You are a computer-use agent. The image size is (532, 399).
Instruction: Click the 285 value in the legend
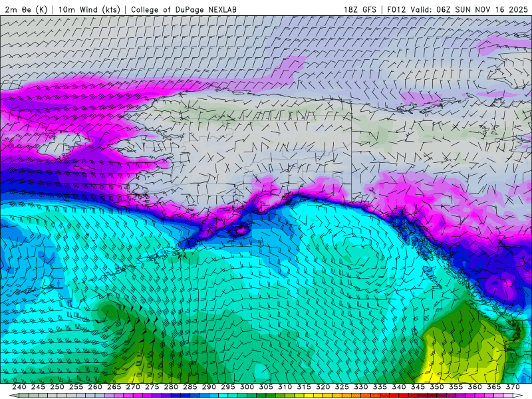pyautogui.click(x=190, y=387)
